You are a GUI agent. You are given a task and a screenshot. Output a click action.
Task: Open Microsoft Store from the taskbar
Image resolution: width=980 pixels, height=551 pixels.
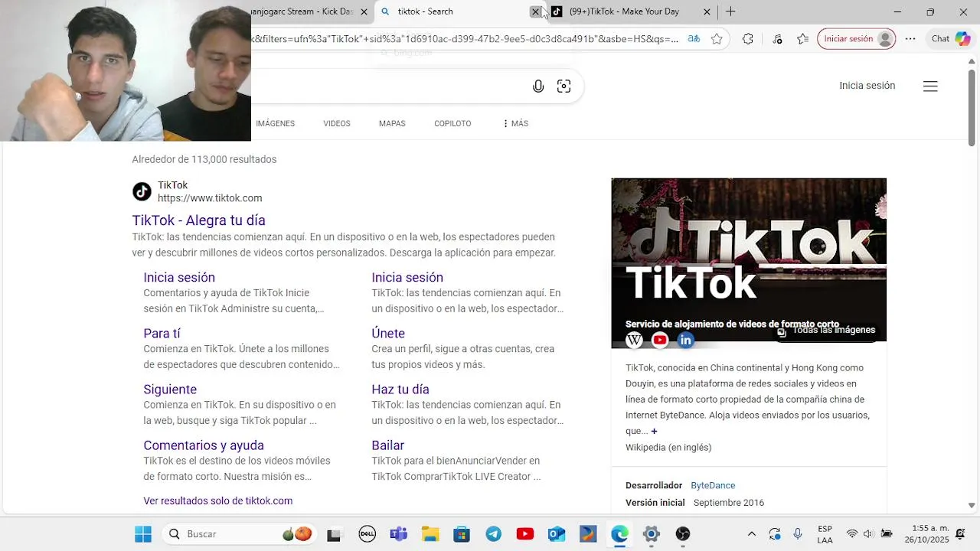coord(462,534)
